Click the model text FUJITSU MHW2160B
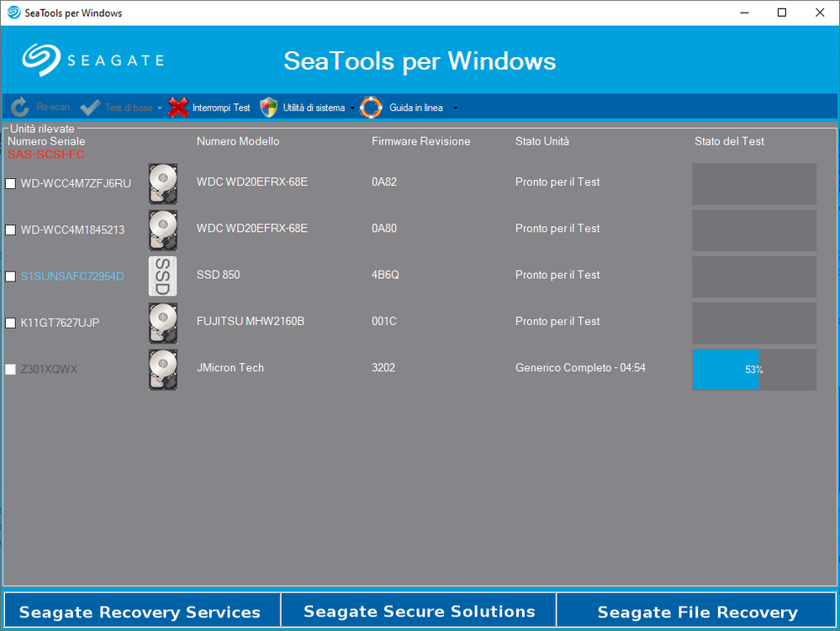840x631 pixels. pos(251,321)
